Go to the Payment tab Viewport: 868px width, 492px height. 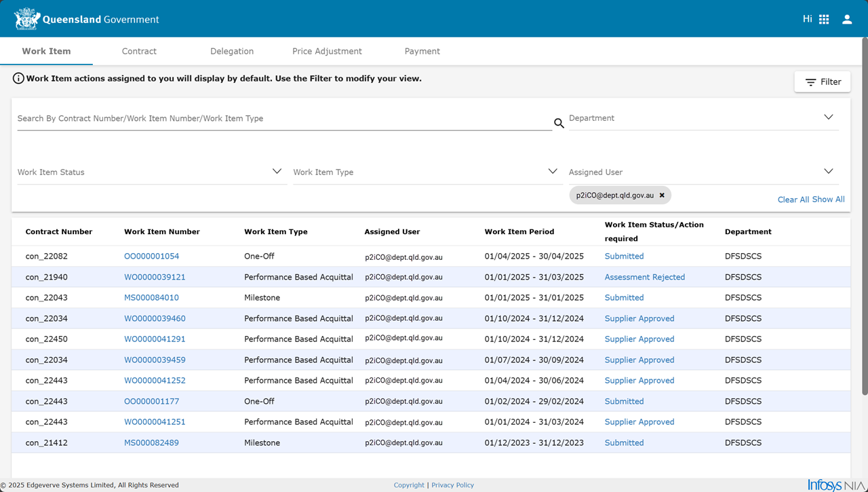pos(422,52)
